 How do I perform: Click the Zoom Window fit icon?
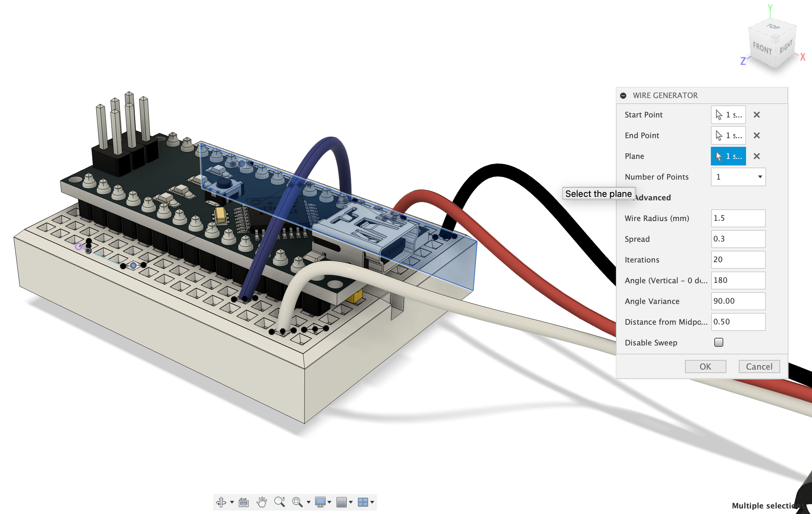click(x=297, y=502)
